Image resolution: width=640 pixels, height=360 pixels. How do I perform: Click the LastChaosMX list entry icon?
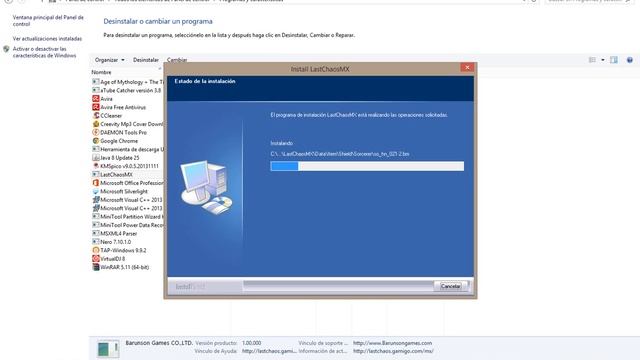(x=96, y=174)
